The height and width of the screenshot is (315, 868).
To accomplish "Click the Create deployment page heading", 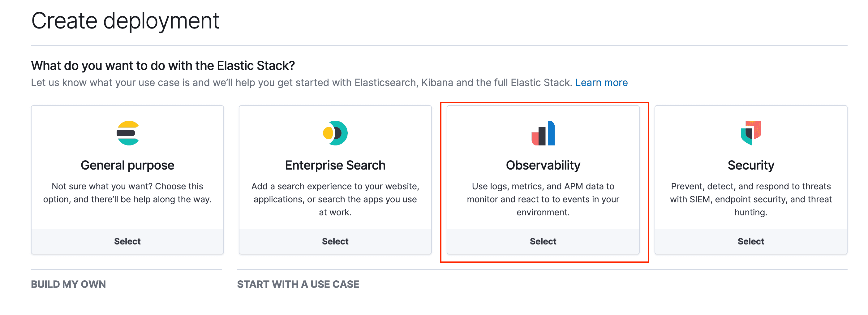I will 125,21.
